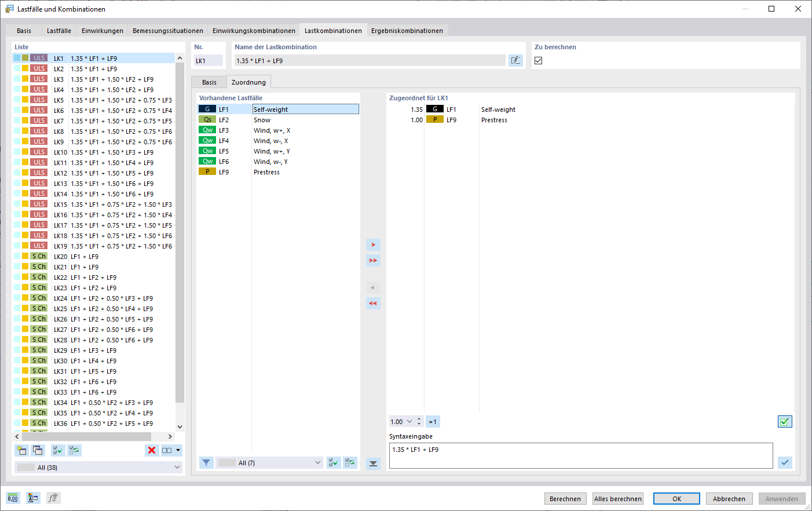This screenshot has width=812, height=511.
Task: Select the Zuordnung tab
Action: 248,82
